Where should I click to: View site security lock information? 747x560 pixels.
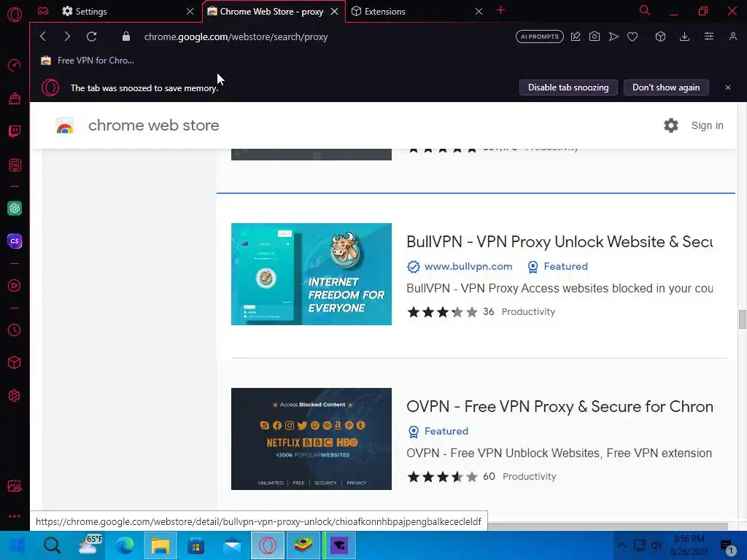click(x=125, y=36)
